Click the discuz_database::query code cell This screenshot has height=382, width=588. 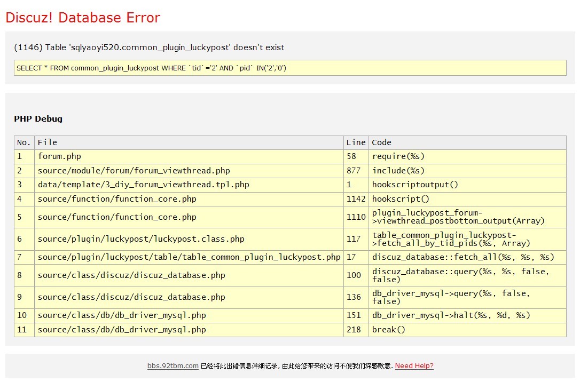pos(468,276)
